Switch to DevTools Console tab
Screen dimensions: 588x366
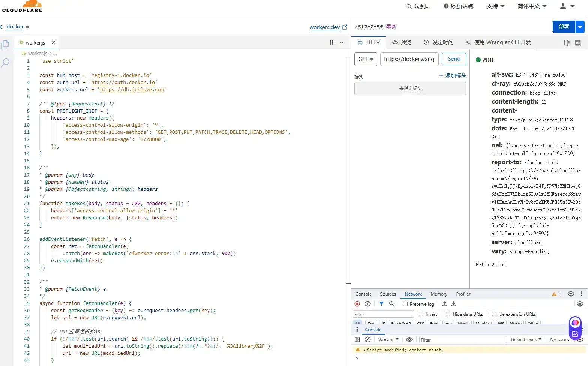(364, 294)
